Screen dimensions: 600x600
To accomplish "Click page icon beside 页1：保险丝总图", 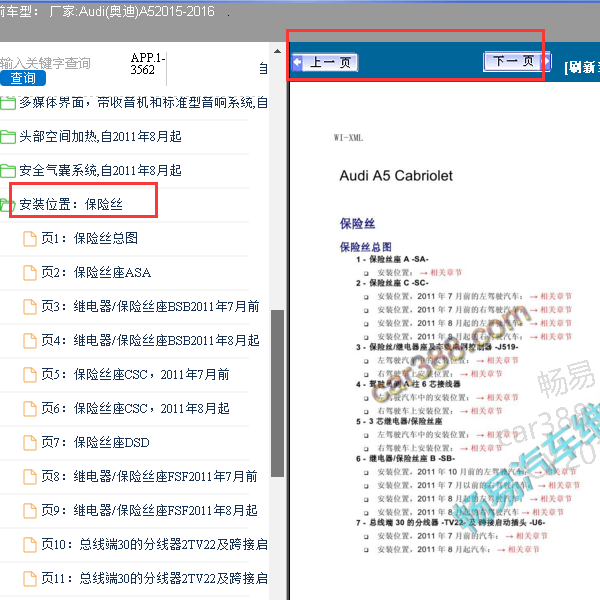I will [30, 239].
